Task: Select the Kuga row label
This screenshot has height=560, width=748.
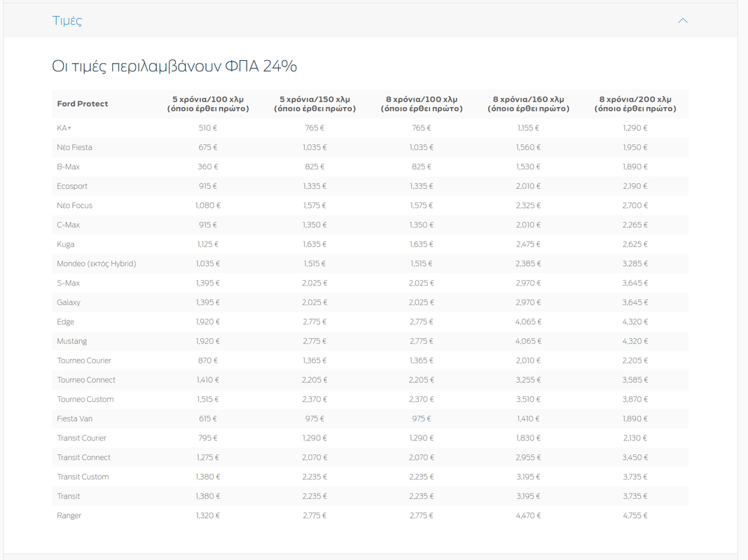Action: (x=65, y=244)
